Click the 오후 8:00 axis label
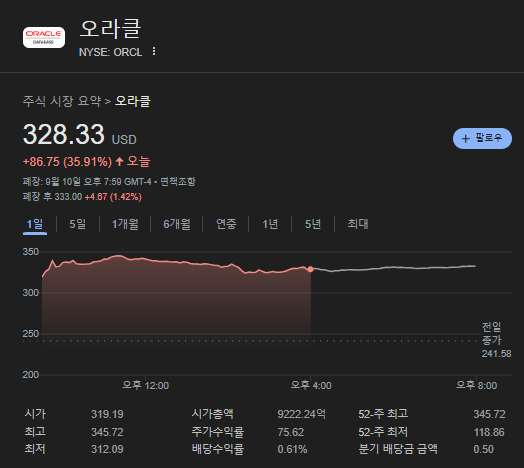 [476, 385]
